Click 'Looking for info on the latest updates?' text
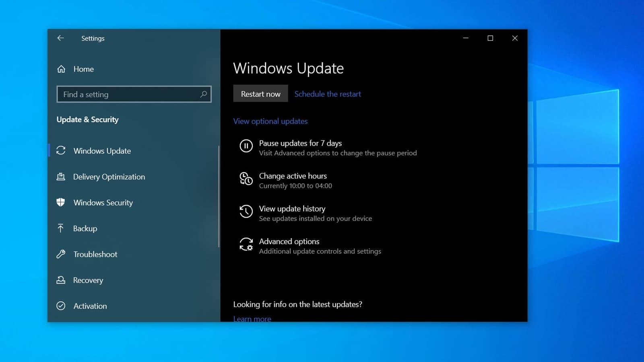644x362 pixels. coord(298,304)
